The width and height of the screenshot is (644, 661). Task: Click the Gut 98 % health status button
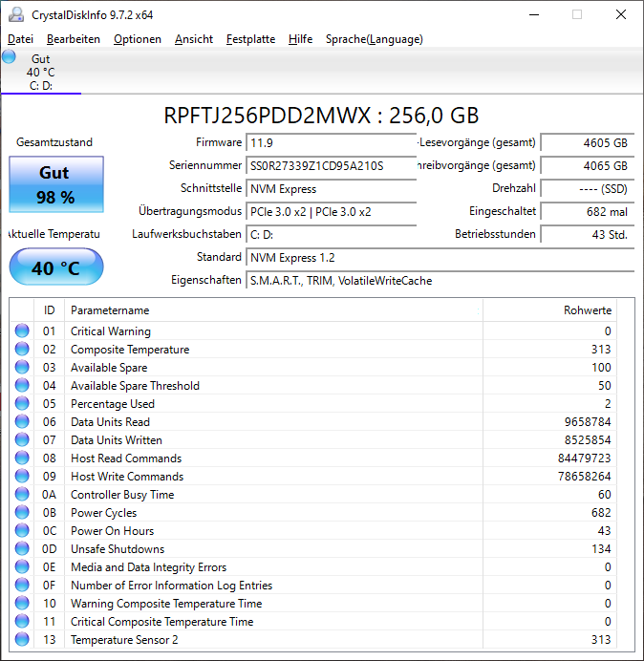point(56,184)
